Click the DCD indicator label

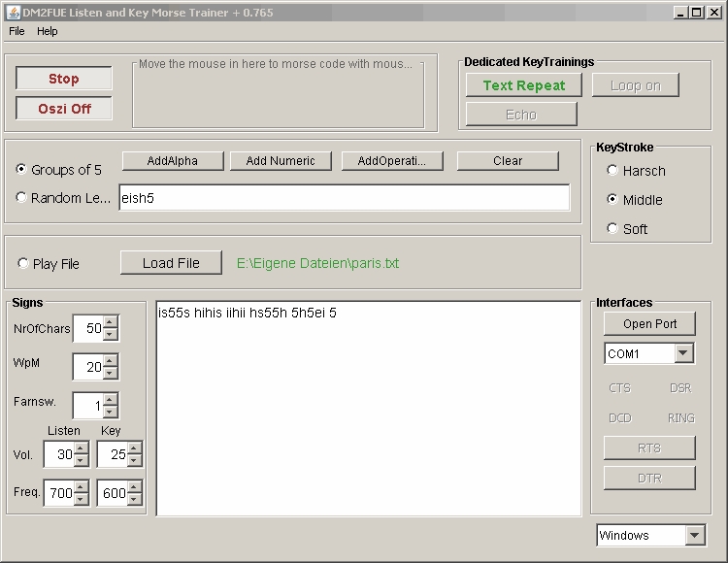click(x=620, y=417)
